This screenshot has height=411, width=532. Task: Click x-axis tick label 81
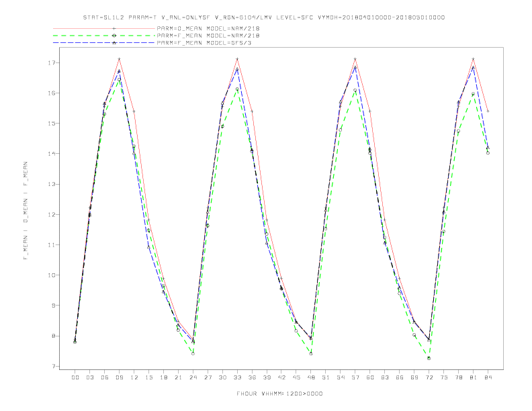pyautogui.click(x=474, y=377)
